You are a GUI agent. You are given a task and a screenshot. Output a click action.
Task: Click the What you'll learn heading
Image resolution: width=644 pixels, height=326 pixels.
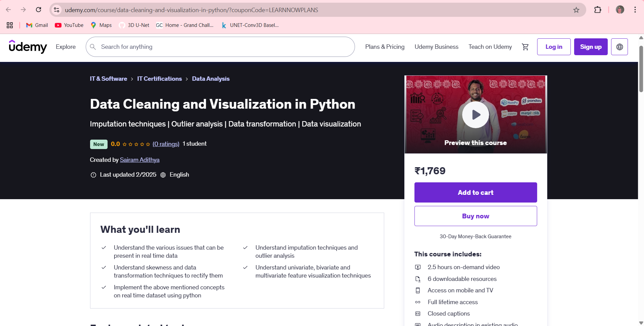point(140,229)
